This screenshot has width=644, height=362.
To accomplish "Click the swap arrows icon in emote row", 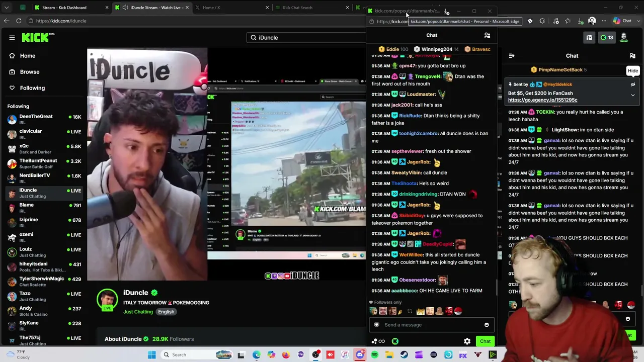I will click(x=410, y=311).
